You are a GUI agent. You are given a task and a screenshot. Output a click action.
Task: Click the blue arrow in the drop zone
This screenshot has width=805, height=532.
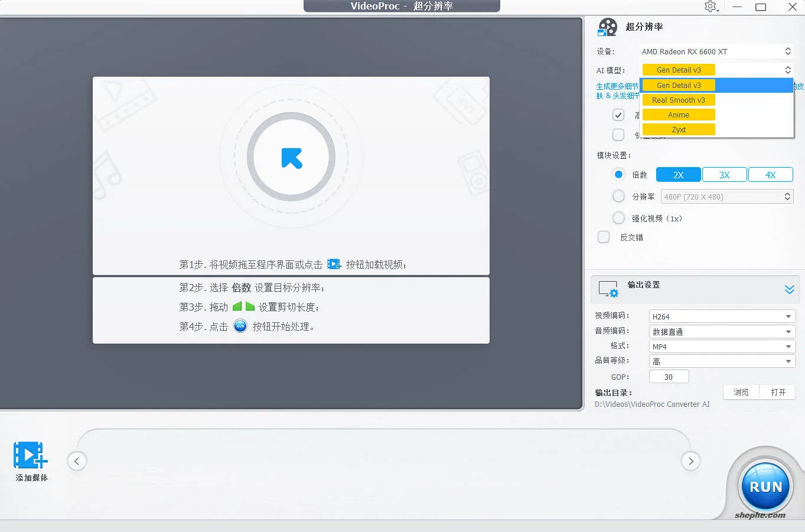point(292,158)
